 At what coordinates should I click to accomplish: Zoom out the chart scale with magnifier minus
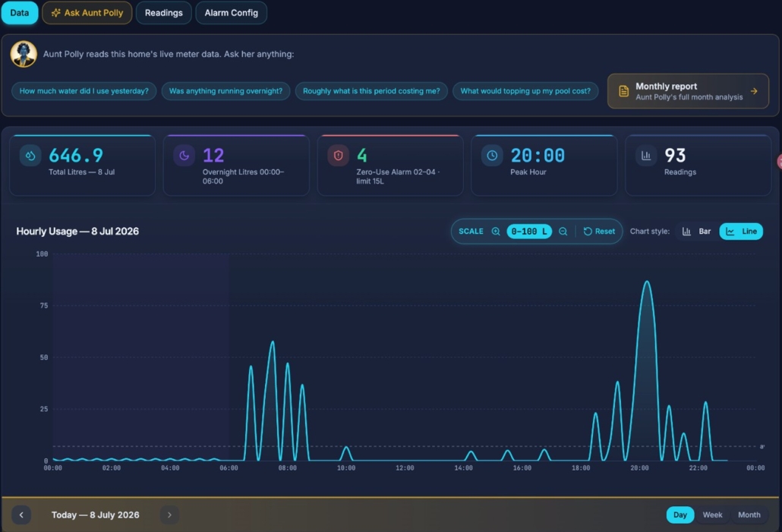pos(563,231)
